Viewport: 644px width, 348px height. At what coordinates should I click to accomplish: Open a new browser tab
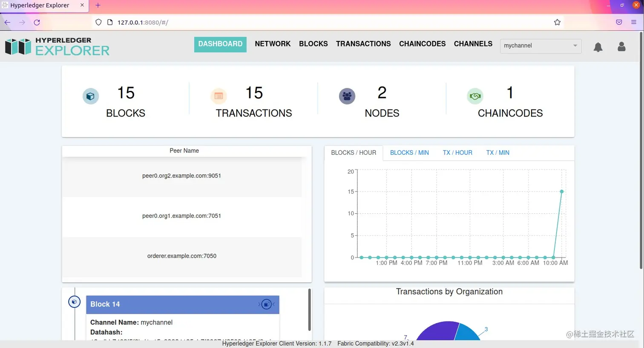tap(98, 5)
